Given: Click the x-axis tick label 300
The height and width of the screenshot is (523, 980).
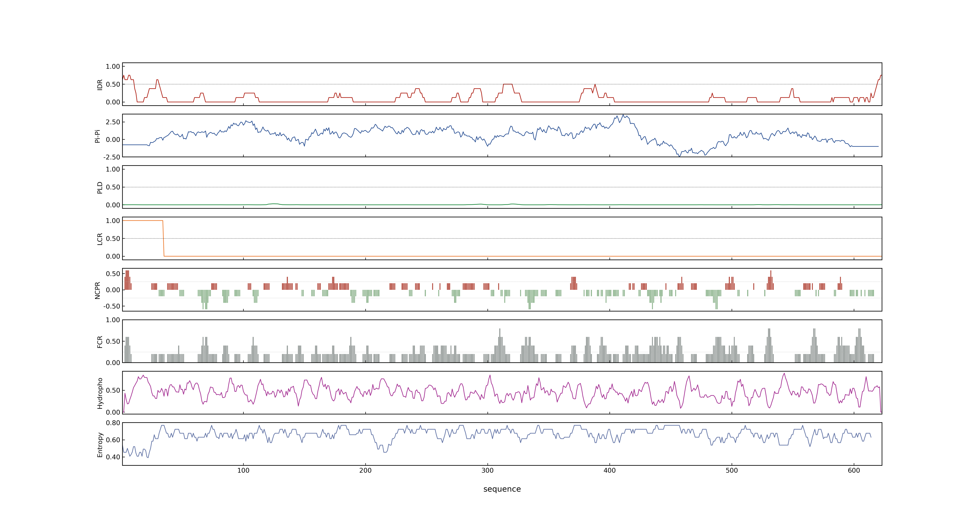Looking at the screenshot, I should 487,470.
